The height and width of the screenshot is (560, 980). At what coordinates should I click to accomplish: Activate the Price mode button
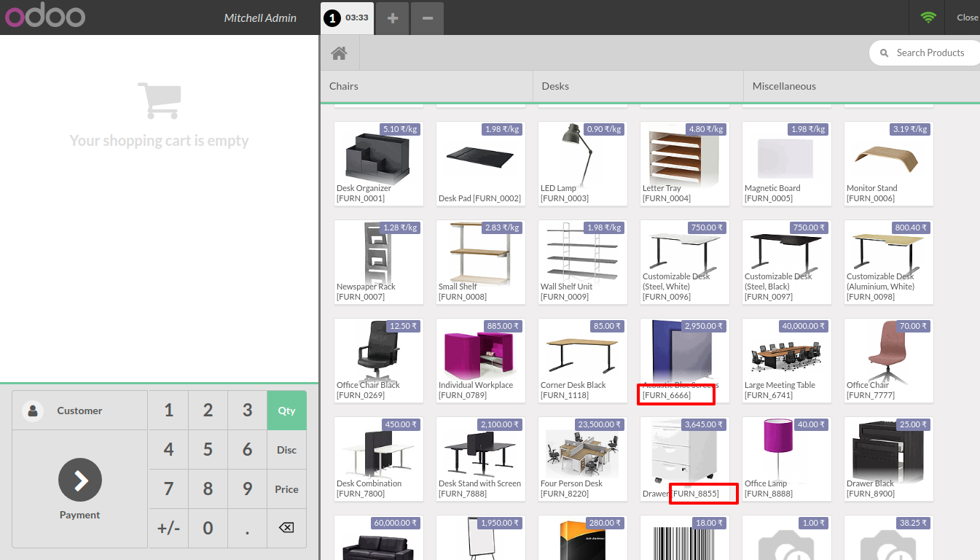pyautogui.click(x=287, y=489)
